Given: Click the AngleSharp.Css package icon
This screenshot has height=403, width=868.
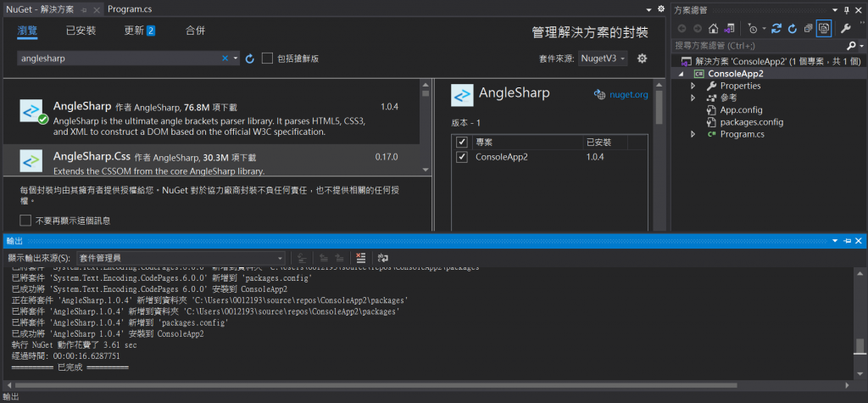Looking at the screenshot, I should (31, 160).
